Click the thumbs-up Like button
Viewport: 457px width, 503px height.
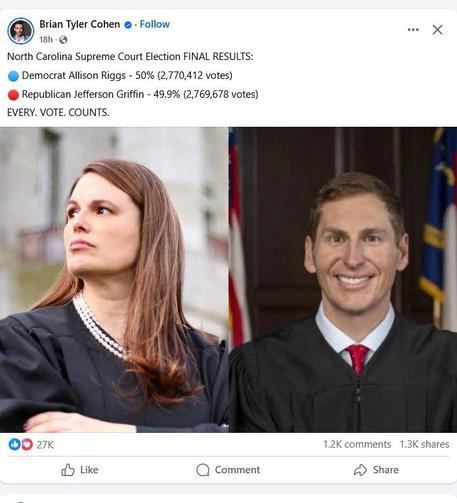[x=80, y=470]
